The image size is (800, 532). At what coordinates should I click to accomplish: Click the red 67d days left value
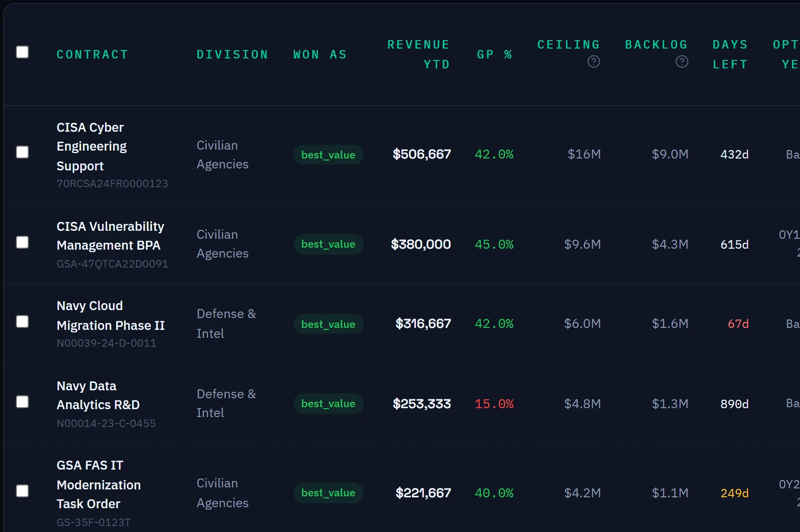click(x=738, y=324)
